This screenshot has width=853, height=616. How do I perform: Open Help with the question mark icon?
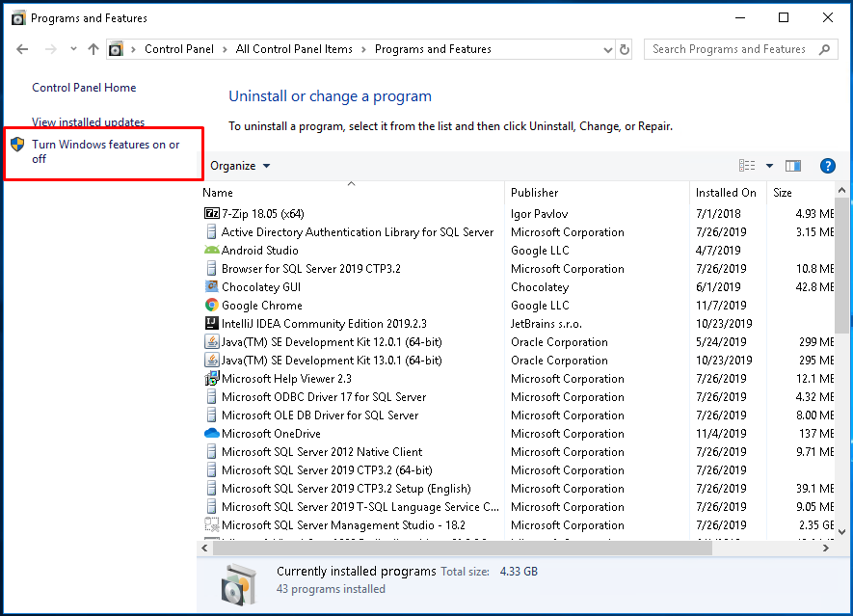827,166
